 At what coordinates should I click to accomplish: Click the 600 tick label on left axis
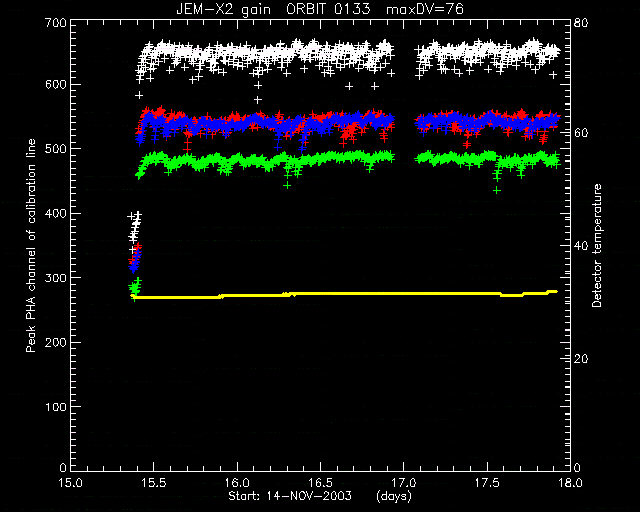coord(55,85)
